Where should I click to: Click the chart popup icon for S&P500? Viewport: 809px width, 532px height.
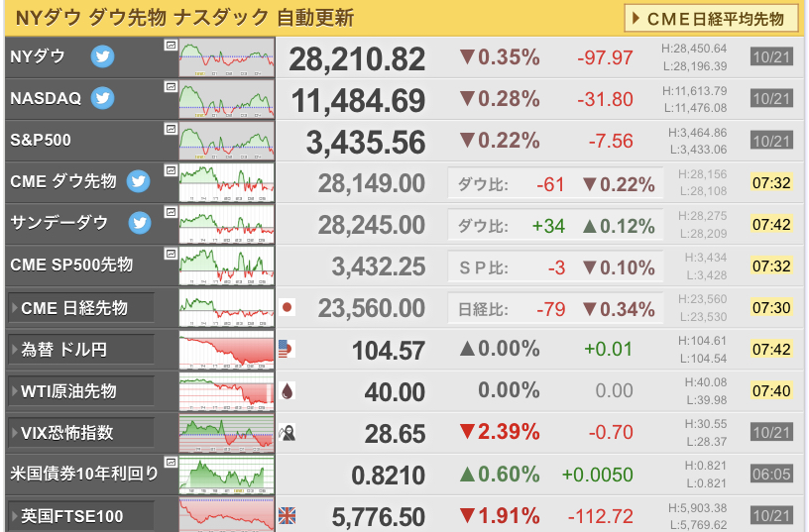tap(171, 129)
